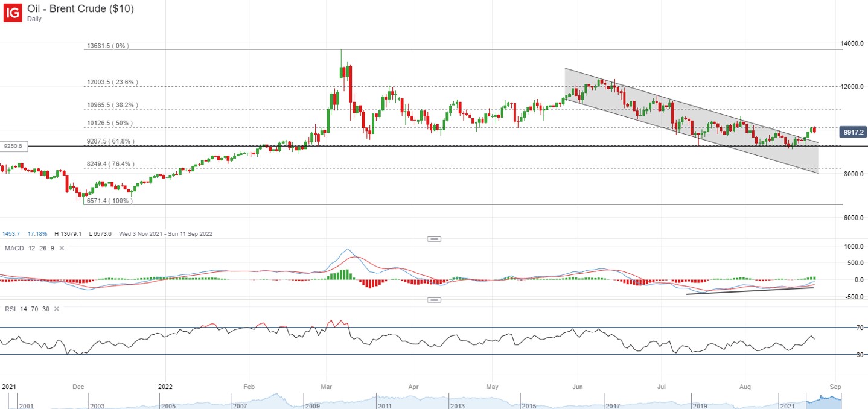Screen dimensions: 868x409
Task: Click the Fibonacci label 13681.5 ( 0% )
Action: (x=108, y=46)
